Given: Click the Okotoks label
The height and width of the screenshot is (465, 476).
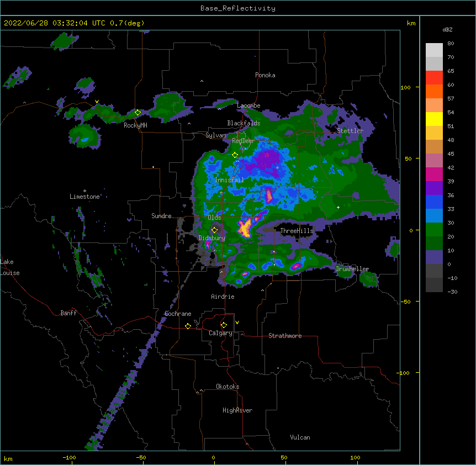Looking at the screenshot, I should 228,387.
